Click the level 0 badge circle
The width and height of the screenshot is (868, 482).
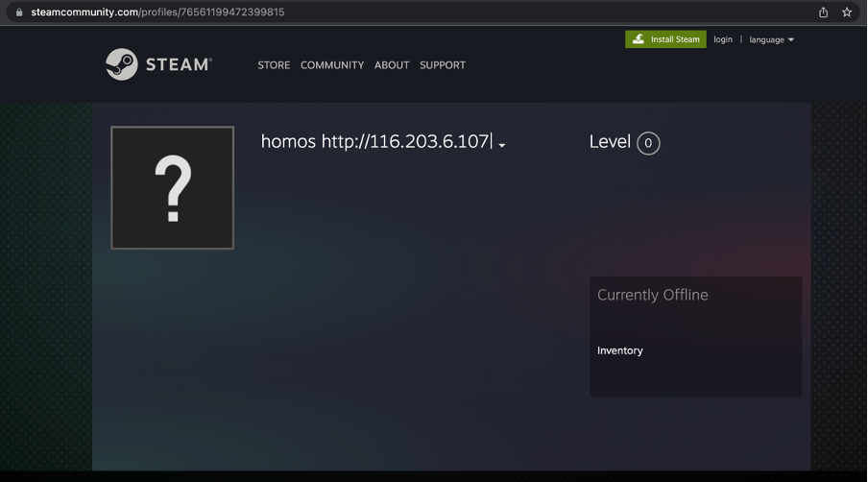[648, 143]
